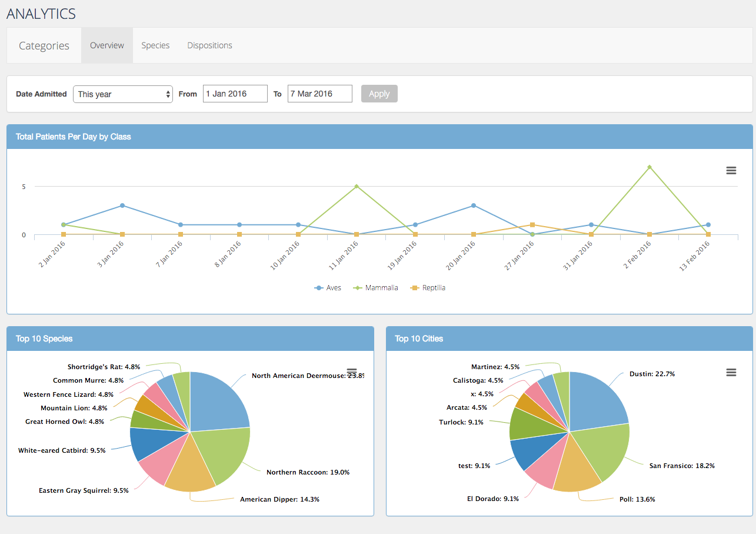
Task: Click the 'Martinez: 4.5%' label
Action: (x=495, y=367)
